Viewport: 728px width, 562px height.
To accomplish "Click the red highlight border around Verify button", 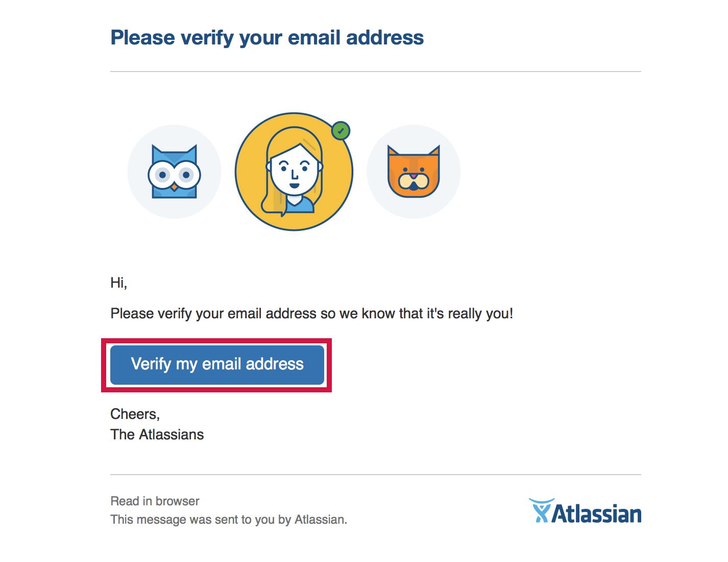I will click(216, 340).
